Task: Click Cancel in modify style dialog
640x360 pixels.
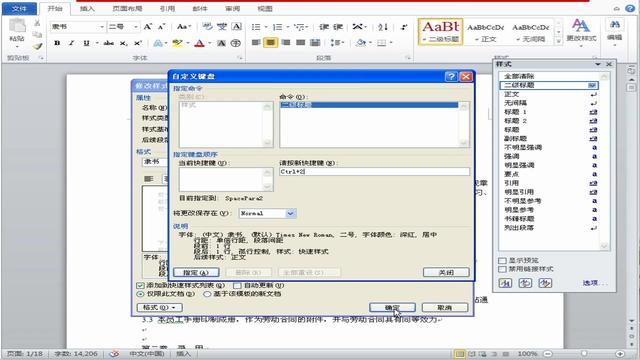Action: (444, 307)
